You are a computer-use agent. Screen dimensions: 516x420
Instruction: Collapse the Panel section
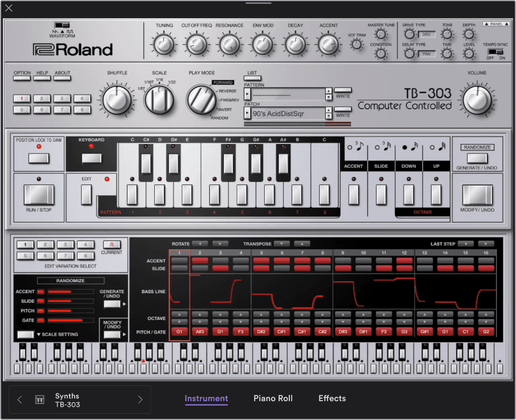pyautogui.click(x=496, y=24)
